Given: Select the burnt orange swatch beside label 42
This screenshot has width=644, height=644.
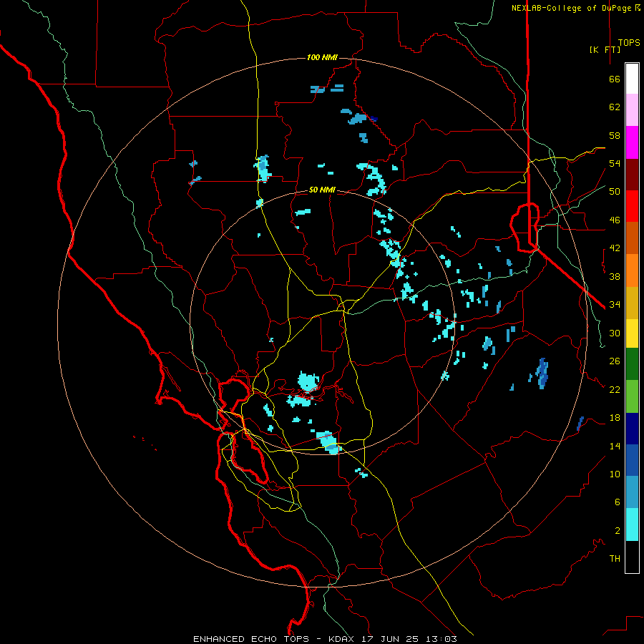Looking at the screenshot, I should pyautogui.click(x=632, y=238).
